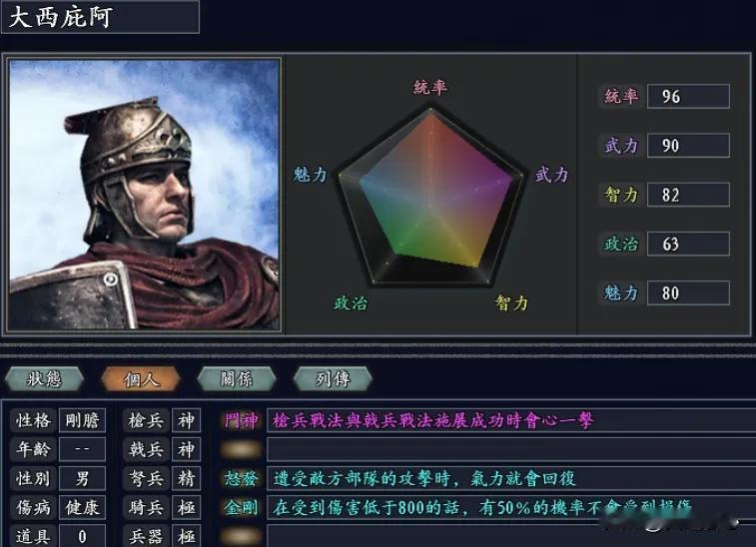
Task: Select the 鬥神 skill label
Action: pyautogui.click(x=241, y=421)
